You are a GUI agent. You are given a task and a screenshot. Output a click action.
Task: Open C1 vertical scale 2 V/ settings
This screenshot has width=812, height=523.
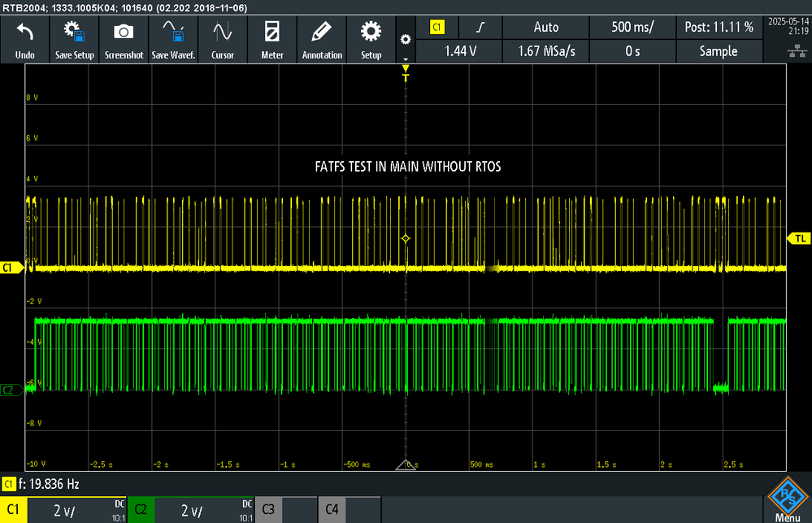pyautogui.click(x=76, y=510)
